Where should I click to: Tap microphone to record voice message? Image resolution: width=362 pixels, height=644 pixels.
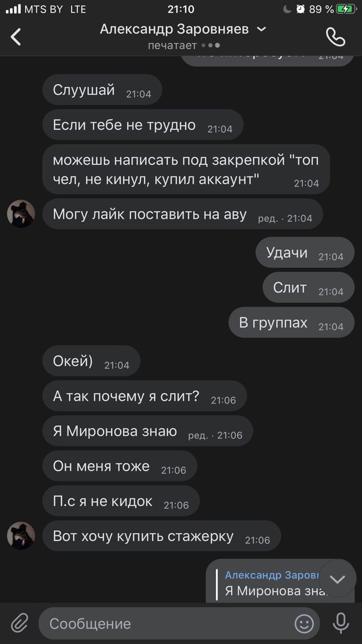(341, 624)
